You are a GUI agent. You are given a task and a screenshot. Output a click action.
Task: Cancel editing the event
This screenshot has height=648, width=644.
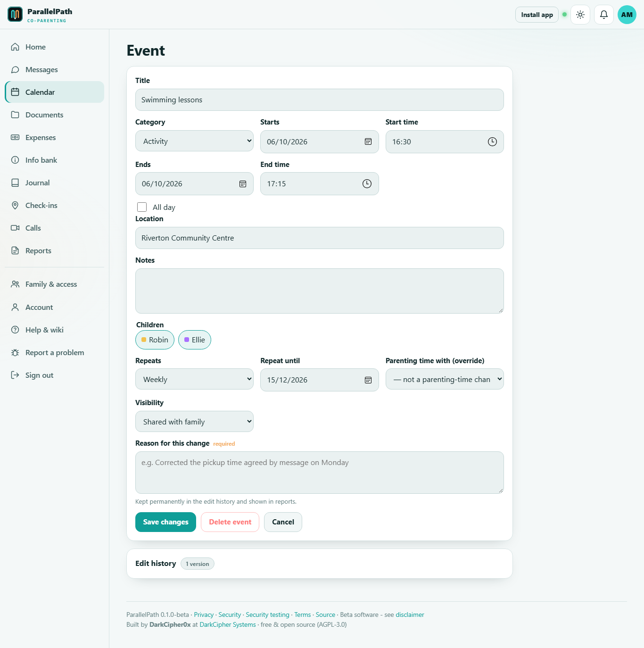pyautogui.click(x=283, y=522)
